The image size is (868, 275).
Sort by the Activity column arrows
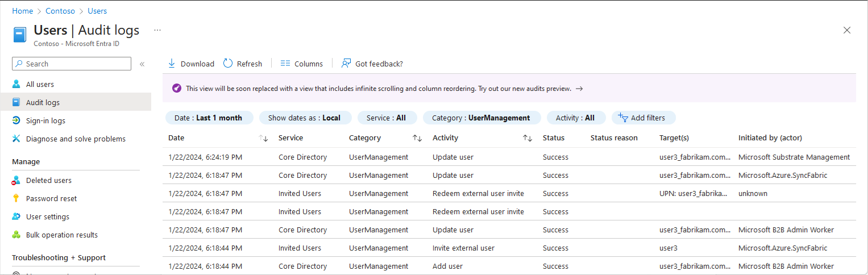click(x=528, y=138)
